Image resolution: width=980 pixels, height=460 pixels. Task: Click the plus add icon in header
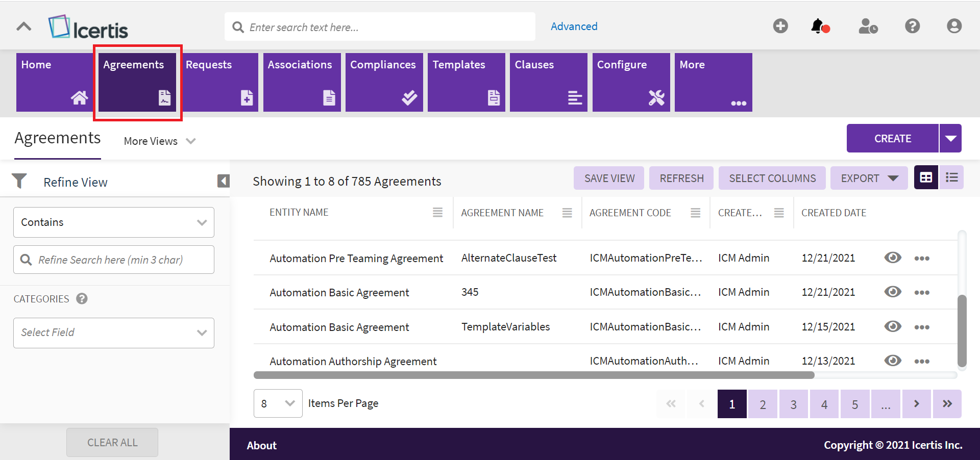click(780, 26)
